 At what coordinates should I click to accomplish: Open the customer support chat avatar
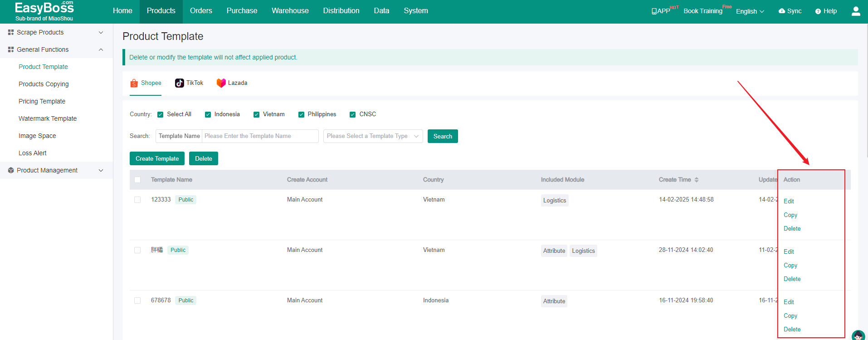858,335
